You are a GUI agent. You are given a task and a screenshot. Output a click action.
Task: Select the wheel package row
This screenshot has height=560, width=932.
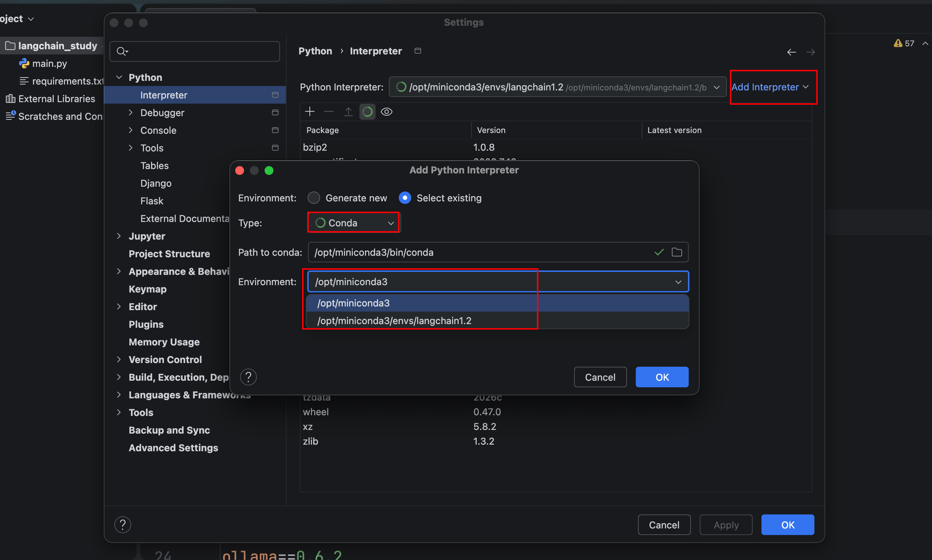click(x=556, y=412)
